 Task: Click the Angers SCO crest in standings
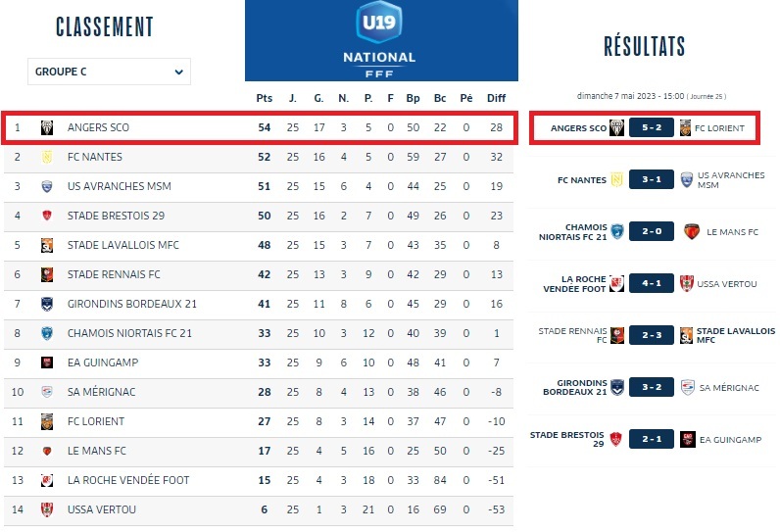coord(47,127)
